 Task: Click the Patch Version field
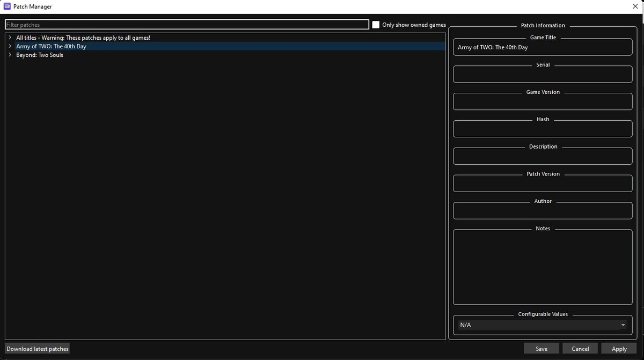(x=543, y=183)
